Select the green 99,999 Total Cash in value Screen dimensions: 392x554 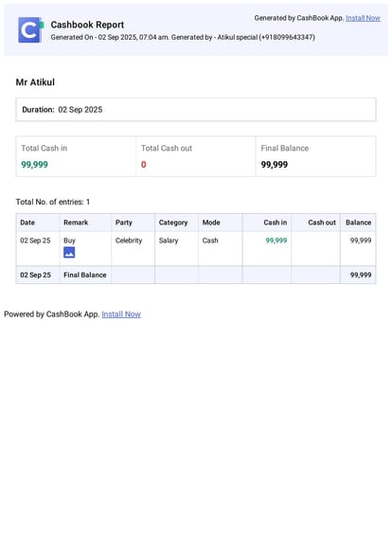pos(35,165)
